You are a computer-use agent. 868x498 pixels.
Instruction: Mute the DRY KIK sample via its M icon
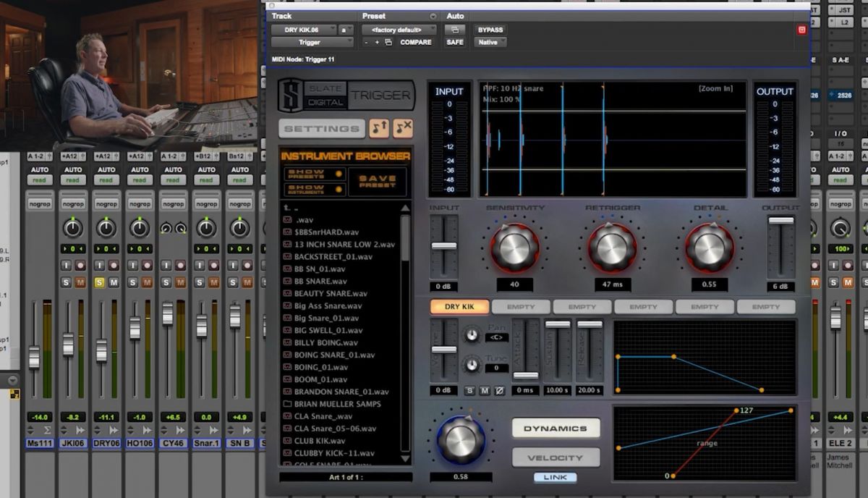tap(483, 389)
